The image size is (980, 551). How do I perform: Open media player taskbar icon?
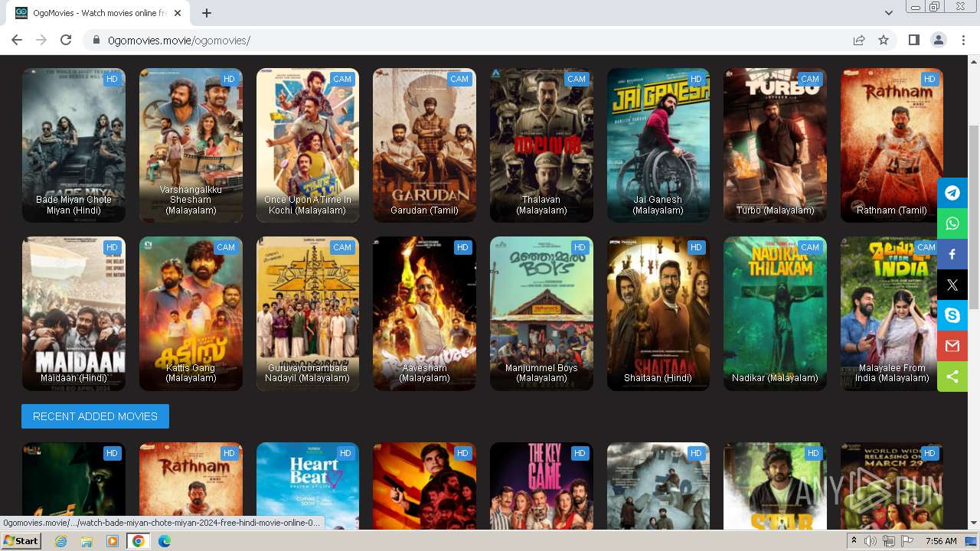(113, 541)
